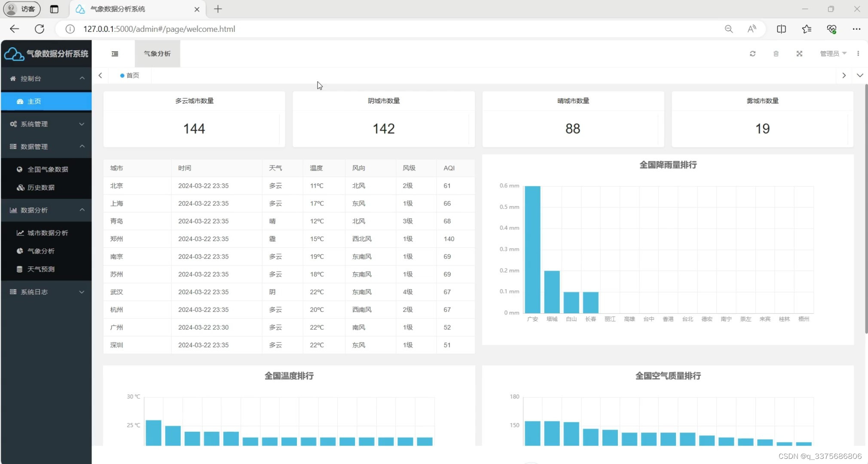Click the refresh icon in the header
The image size is (868, 464).
[x=752, y=54]
